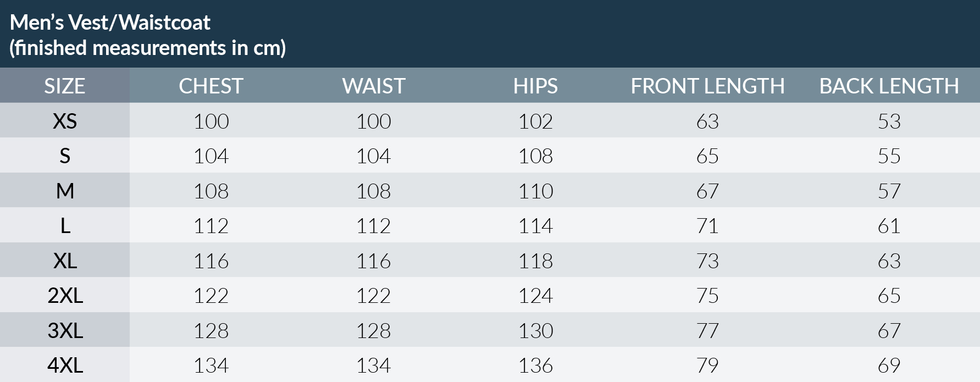This screenshot has height=382, width=980.
Task: Select the BACK LENGTH column header
Action: (x=889, y=86)
